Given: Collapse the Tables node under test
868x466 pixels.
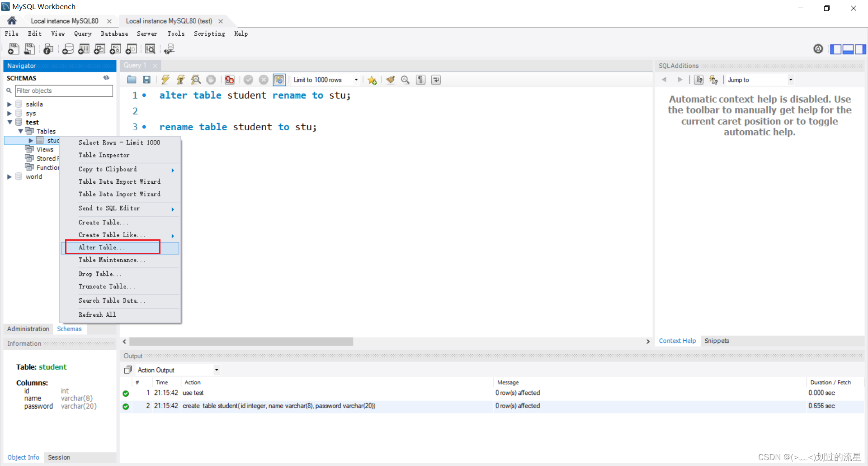Looking at the screenshot, I should [20, 131].
